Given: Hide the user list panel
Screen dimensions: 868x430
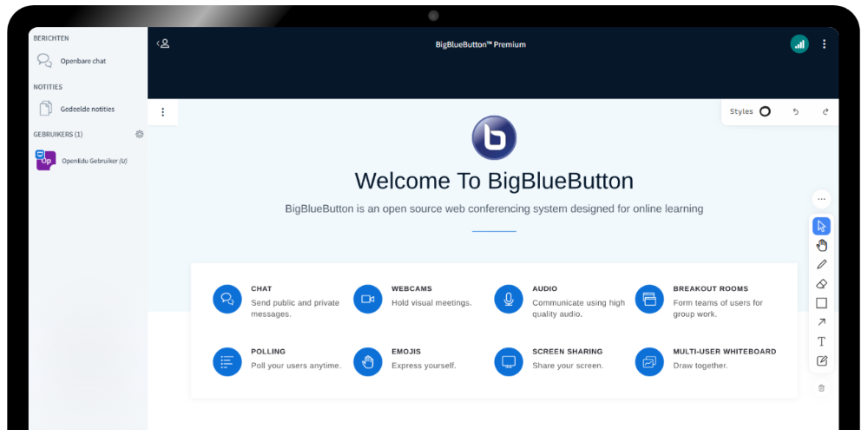Looking at the screenshot, I should (162, 43).
